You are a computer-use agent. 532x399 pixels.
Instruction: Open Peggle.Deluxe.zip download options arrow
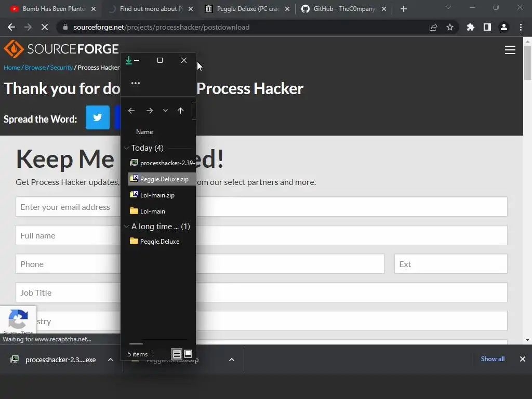(232, 360)
